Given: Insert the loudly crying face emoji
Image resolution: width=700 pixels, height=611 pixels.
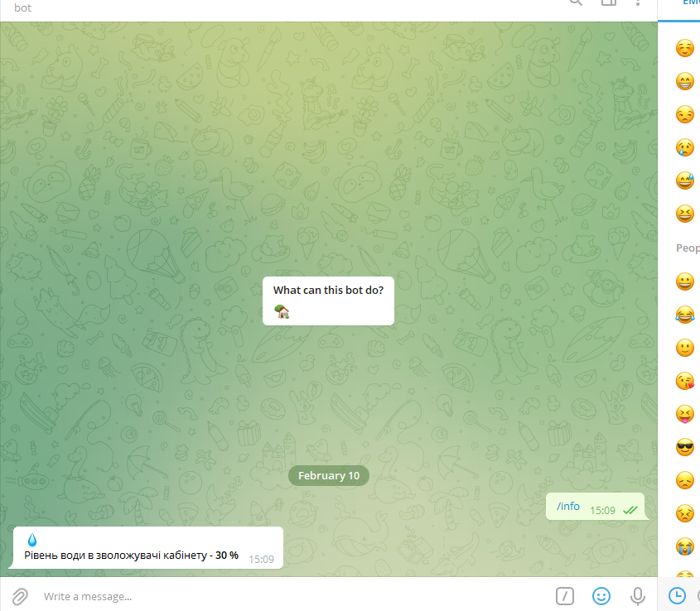Looking at the screenshot, I should coord(685,546).
